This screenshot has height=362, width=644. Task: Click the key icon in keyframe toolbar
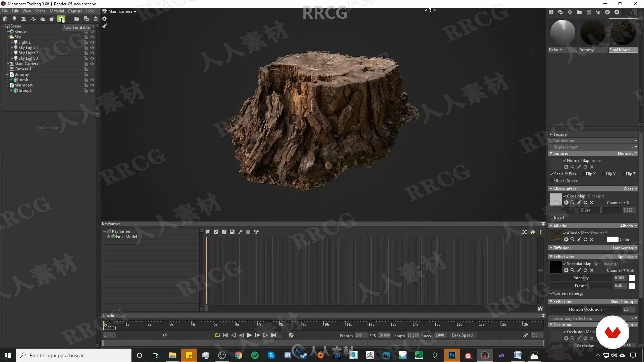coord(240,232)
